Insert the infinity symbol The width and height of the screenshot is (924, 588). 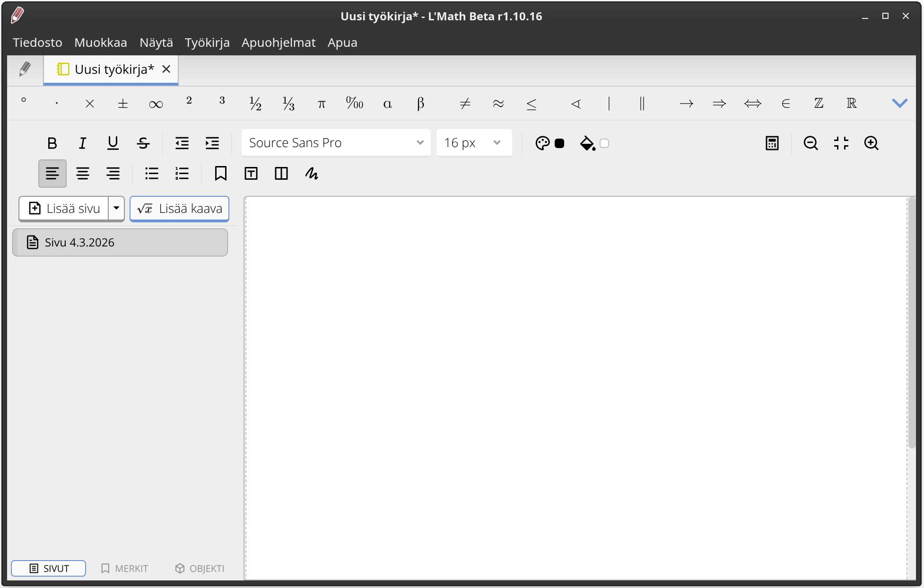click(156, 104)
